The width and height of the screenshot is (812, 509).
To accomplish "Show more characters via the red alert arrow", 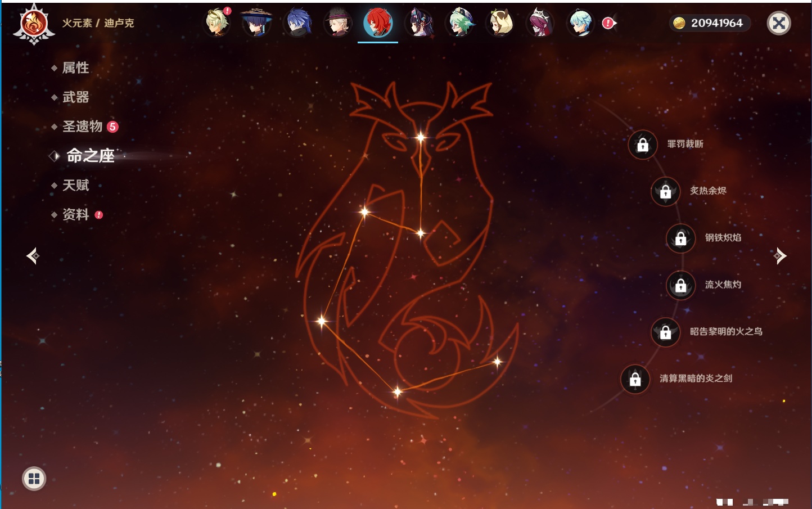I will [610, 23].
